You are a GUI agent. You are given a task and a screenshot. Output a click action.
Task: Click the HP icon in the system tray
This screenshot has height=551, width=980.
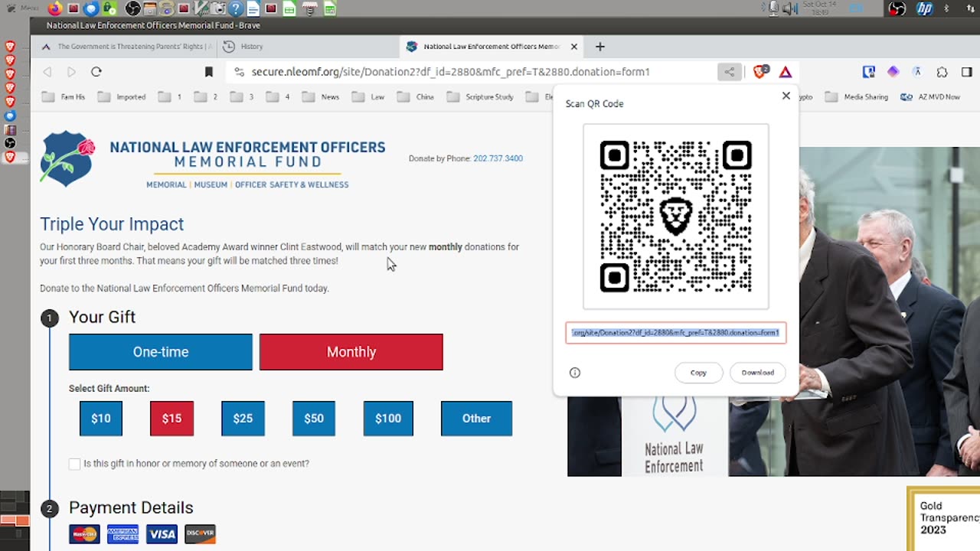(924, 8)
